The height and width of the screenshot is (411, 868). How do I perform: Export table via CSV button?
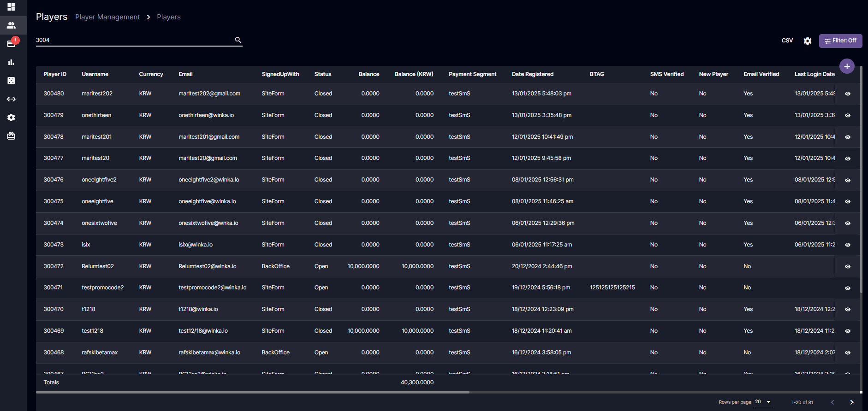click(x=787, y=41)
